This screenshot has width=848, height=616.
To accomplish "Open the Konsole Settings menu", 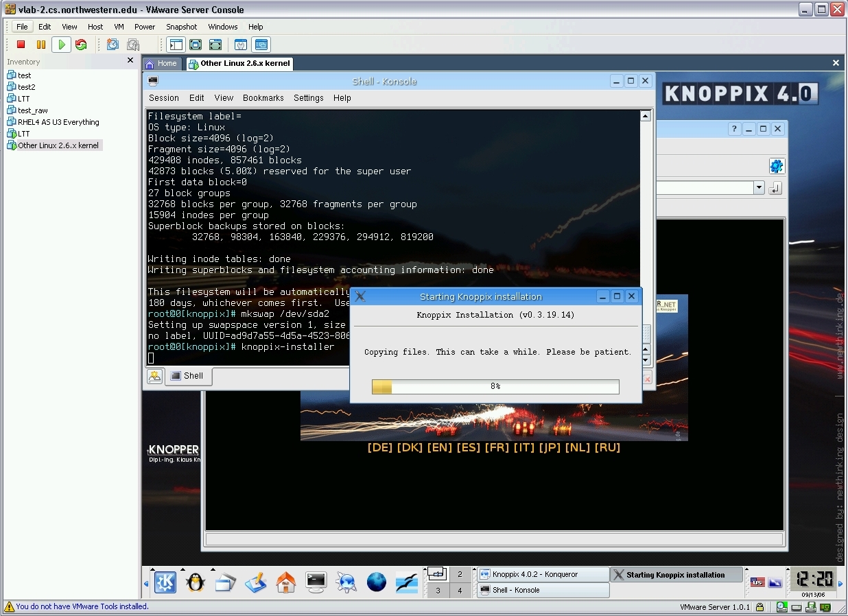I will (309, 98).
